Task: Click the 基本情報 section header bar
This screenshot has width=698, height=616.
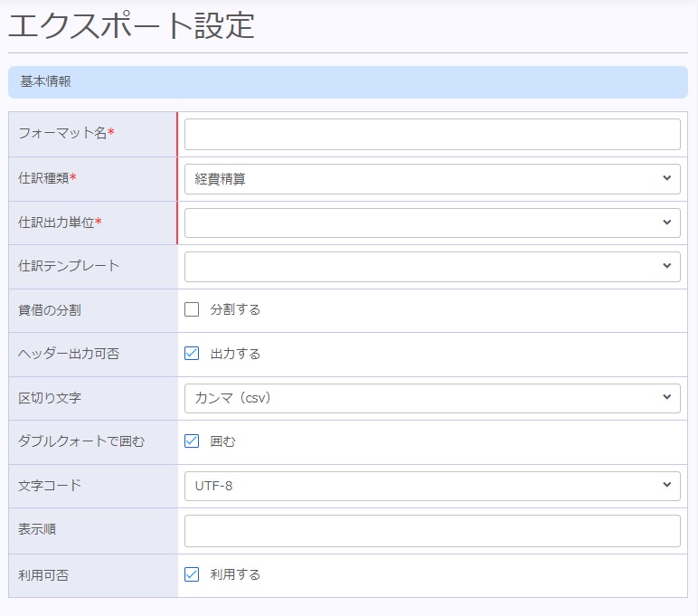Action: click(348, 82)
